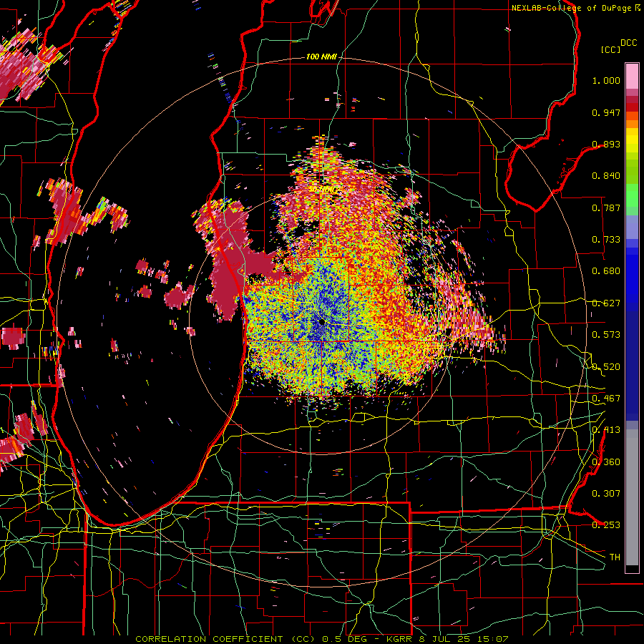This screenshot has width=644, height=644.
Task: Click the light pink top segment of the color bar
Action: [632, 76]
